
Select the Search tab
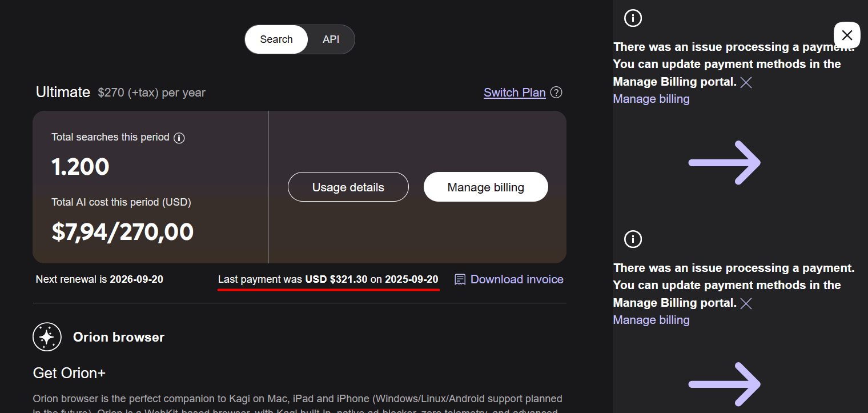click(x=276, y=39)
